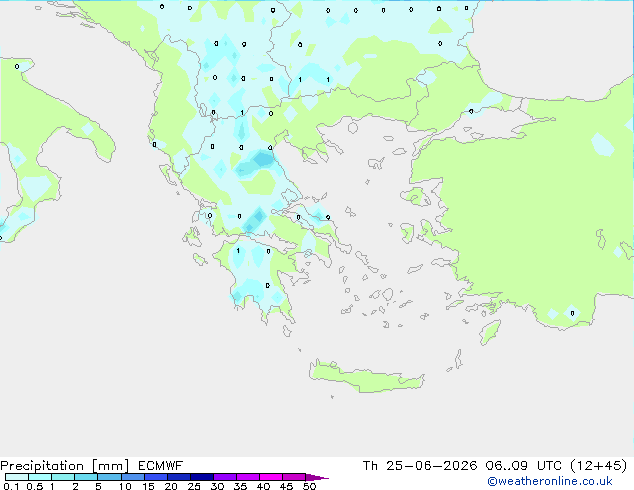The width and height of the screenshot is (634, 490).
Task: Click the island of Rhodes on the map
Action: pos(490,332)
